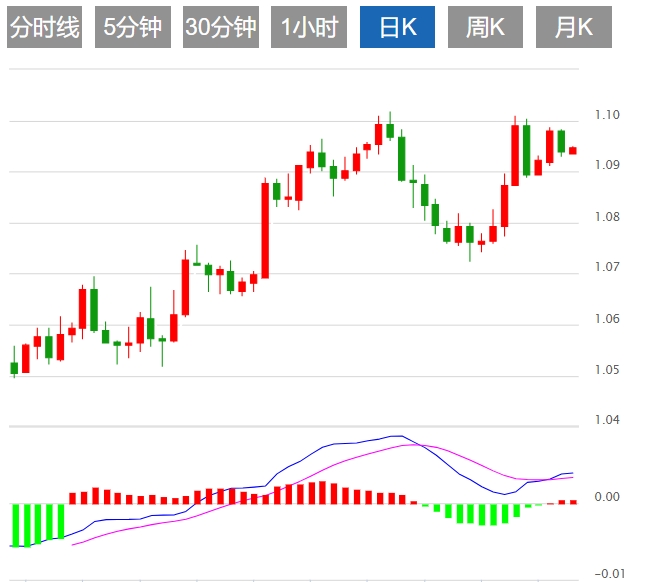
Task: Click the 1.09 price axis label
Action: (607, 165)
